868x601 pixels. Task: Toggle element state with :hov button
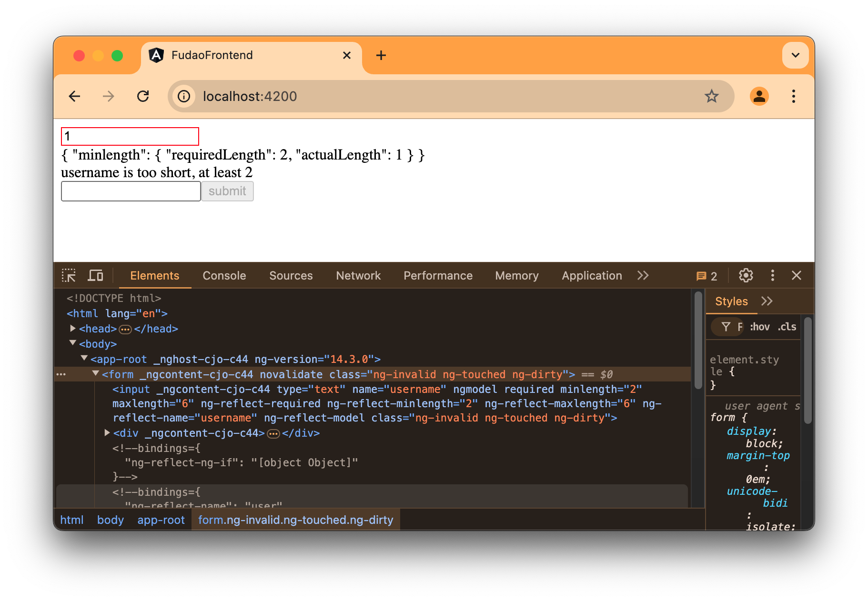(759, 327)
